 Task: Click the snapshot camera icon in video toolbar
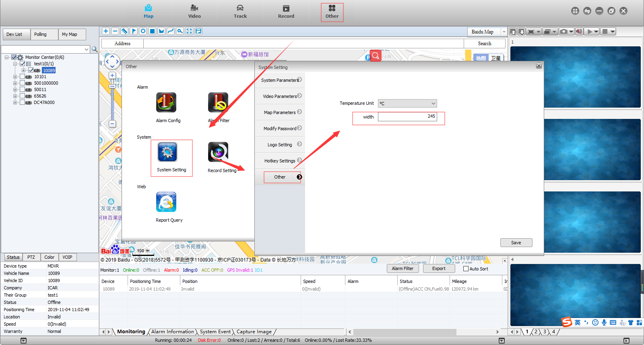[564, 31]
